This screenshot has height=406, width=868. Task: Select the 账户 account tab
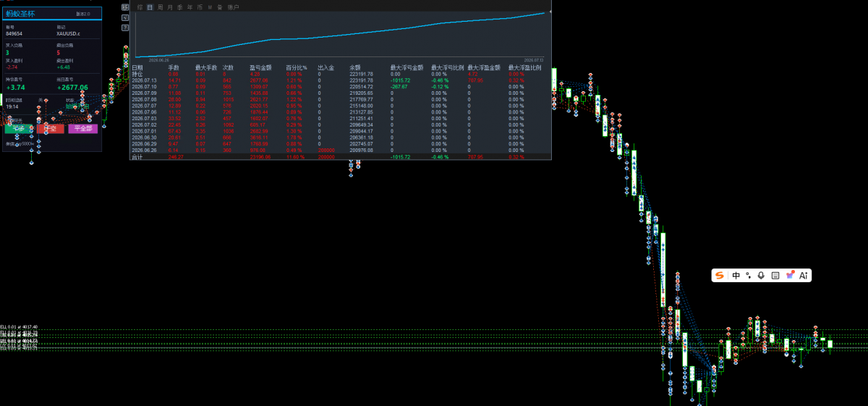tap(233, 7)
